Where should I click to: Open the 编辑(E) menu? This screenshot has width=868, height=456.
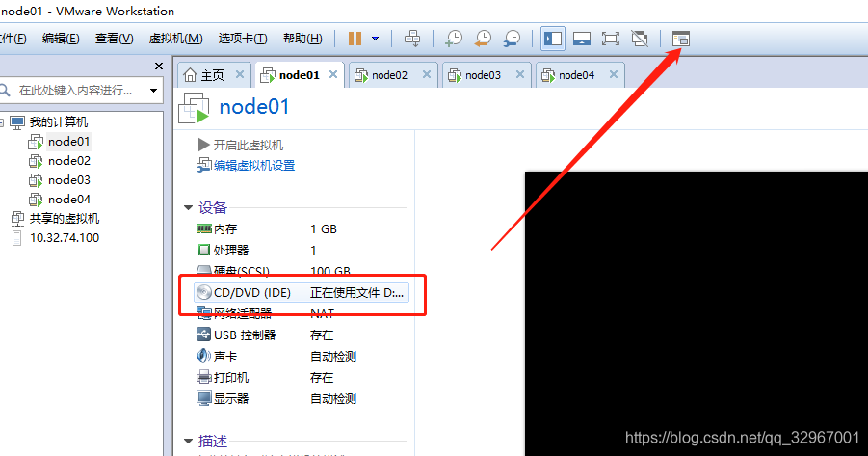[x=61, y=39]
